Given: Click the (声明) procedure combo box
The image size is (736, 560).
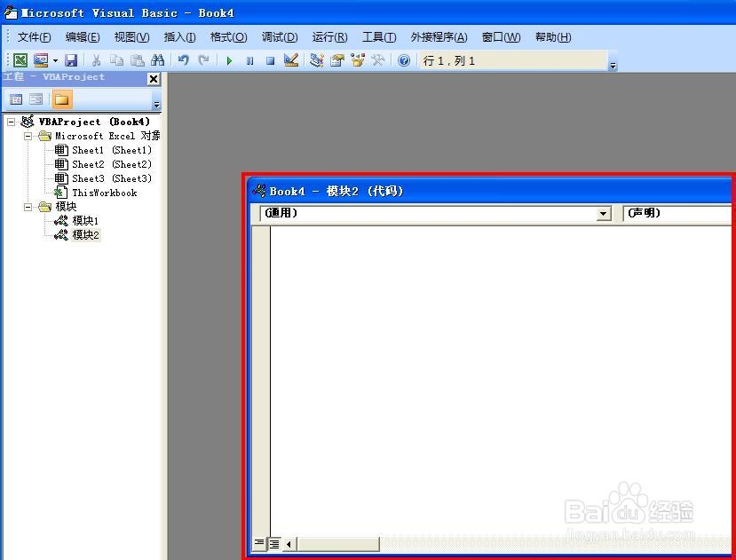Looking at the screenshot, I should 679,213.
